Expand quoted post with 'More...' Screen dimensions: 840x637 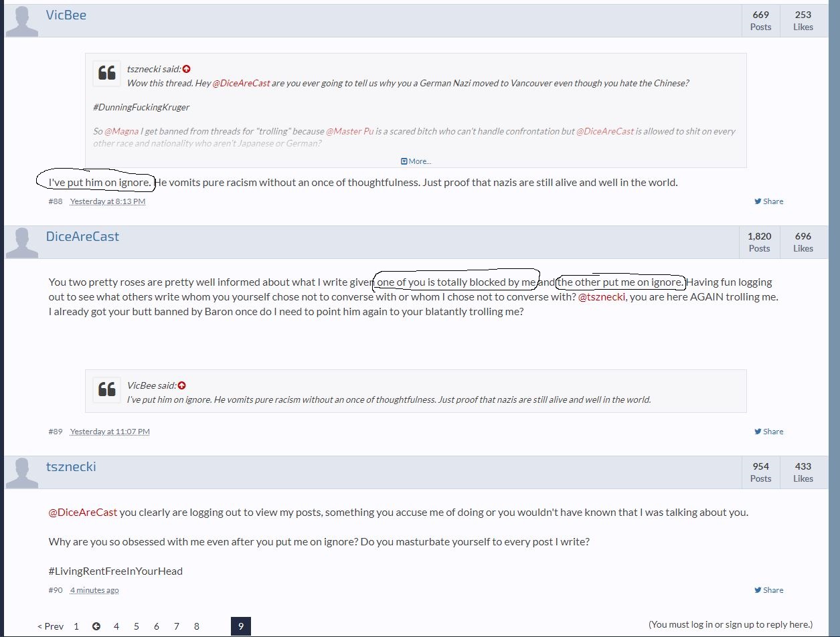point(416,161)
